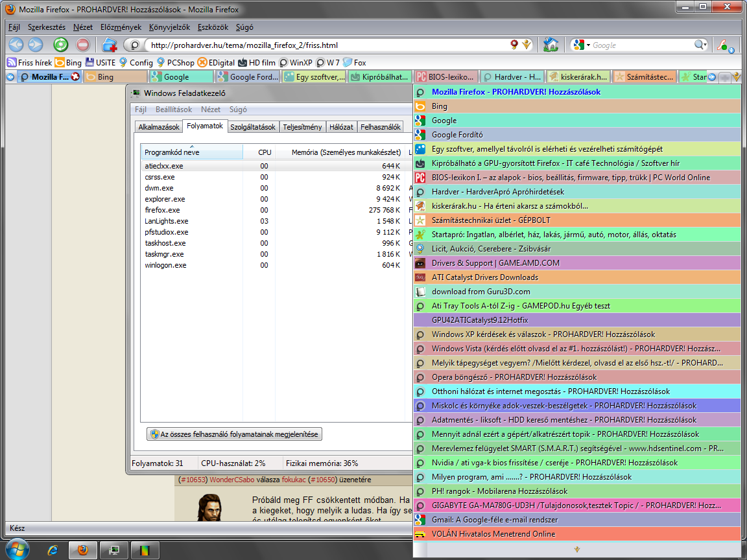Screen dimensions: 747x560
Task: Open Startapró entry in tab list
Action: pyautogui.click(x=577, y=235)
